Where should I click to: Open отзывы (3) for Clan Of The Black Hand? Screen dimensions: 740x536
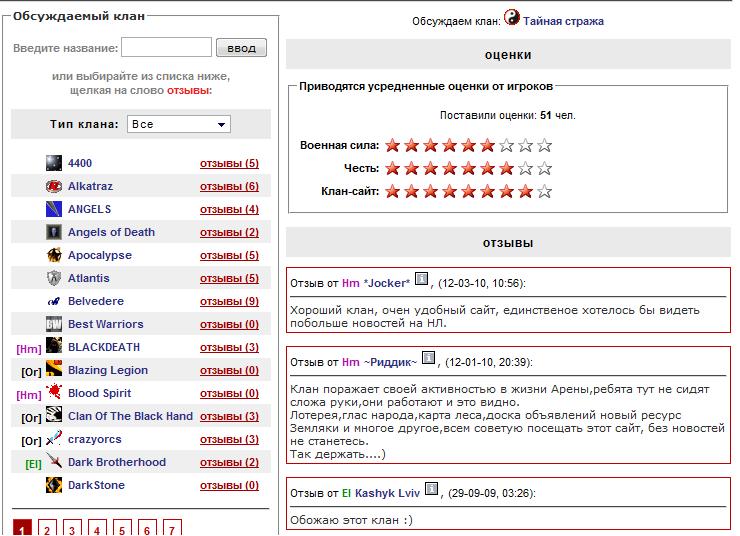pos(229,417)
